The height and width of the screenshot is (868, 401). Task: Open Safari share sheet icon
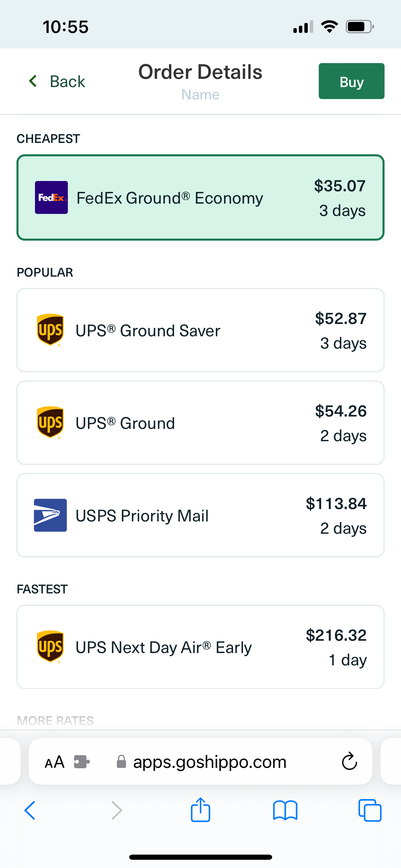click(x=200, y=810)
